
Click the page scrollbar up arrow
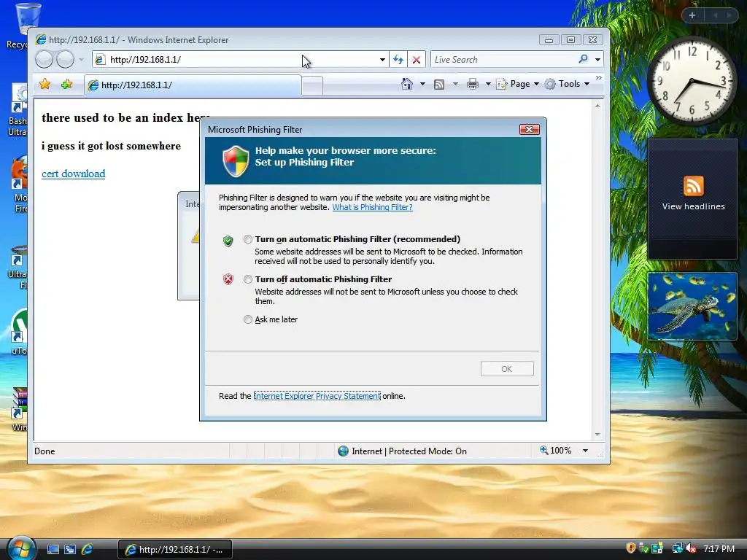tap(597, 106)
